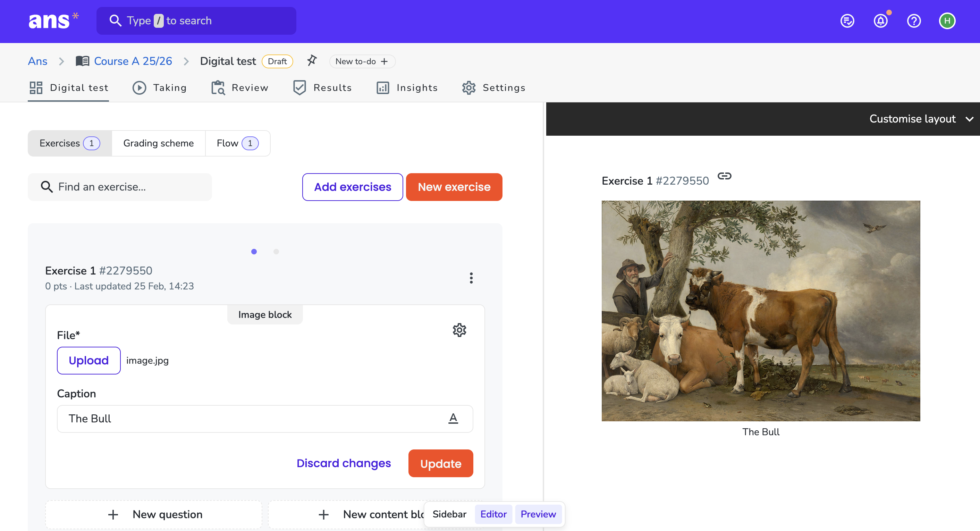The image size is (980, 531).
Task: Pin the Digital test with pin icon
Action: pos(312,60)
